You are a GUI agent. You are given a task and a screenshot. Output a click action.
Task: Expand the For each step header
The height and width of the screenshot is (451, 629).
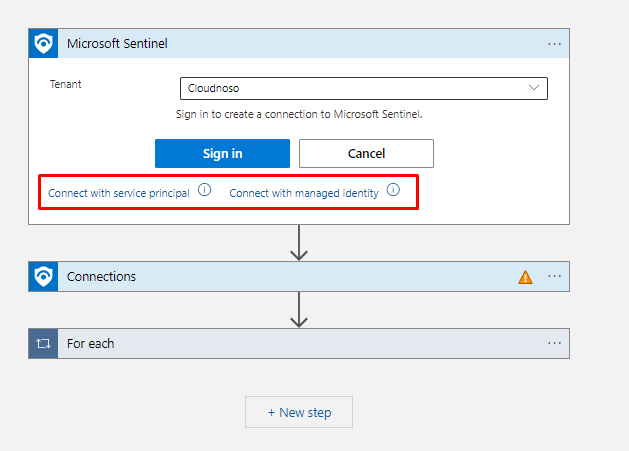280,343
